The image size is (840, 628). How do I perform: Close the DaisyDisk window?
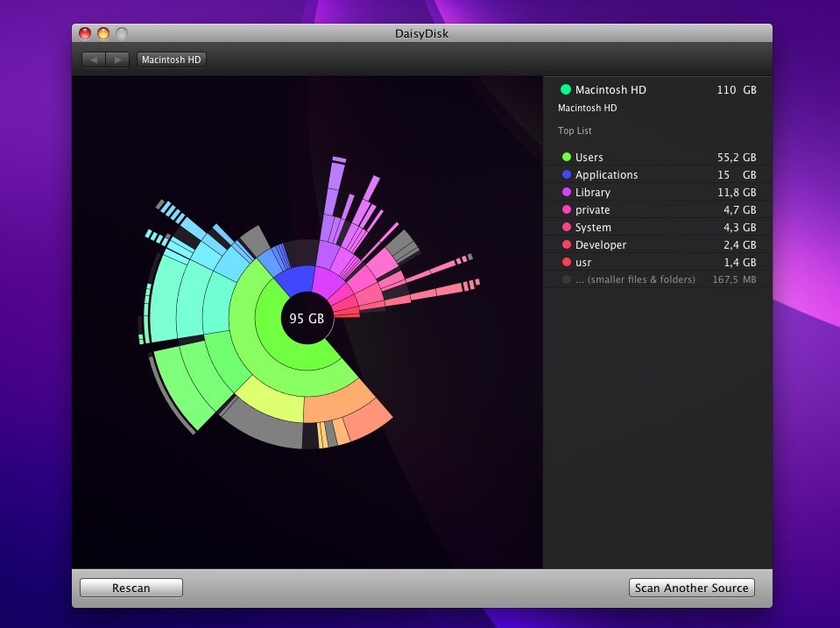pyautogui.click(x=85, y=33)
